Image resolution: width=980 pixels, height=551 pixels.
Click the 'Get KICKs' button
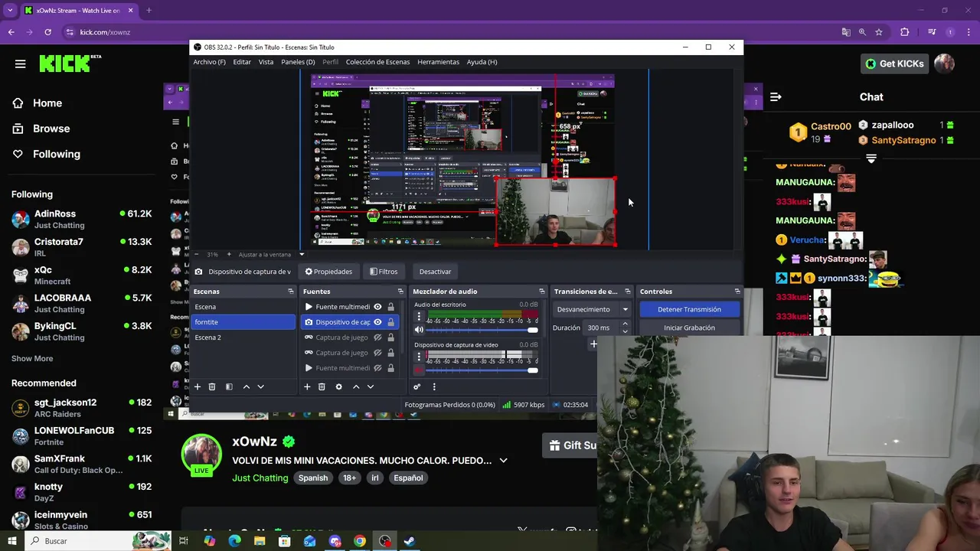(894, 64)
